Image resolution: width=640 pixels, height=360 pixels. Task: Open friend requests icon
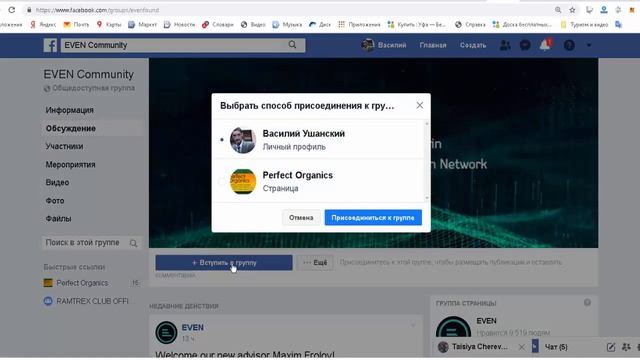point(505,45)
